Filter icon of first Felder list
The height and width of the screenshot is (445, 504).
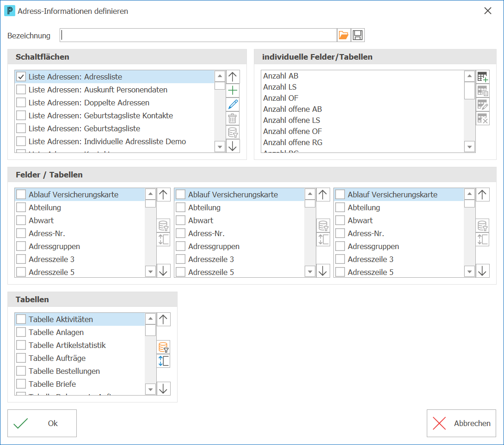[x=163, y=226]
